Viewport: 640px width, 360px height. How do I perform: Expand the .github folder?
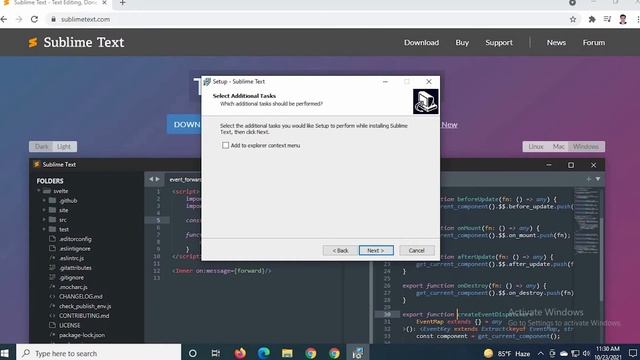(x=44, y=200)
